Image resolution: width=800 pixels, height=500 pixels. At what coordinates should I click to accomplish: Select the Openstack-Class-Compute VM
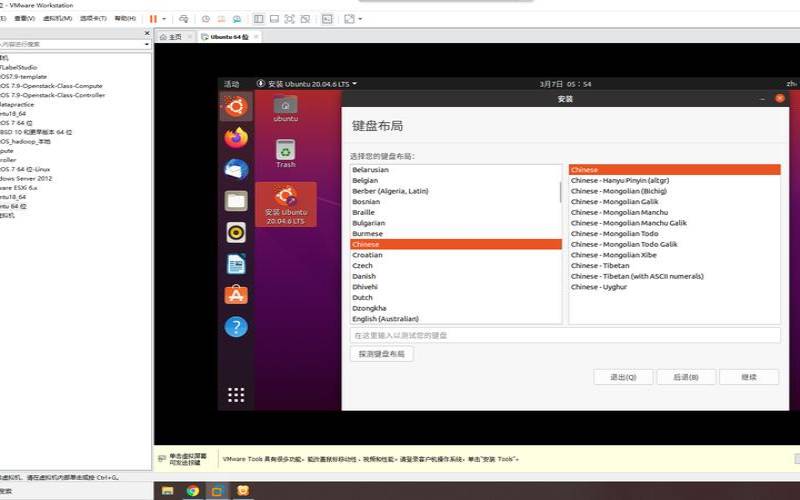click(x=52, y=86)
